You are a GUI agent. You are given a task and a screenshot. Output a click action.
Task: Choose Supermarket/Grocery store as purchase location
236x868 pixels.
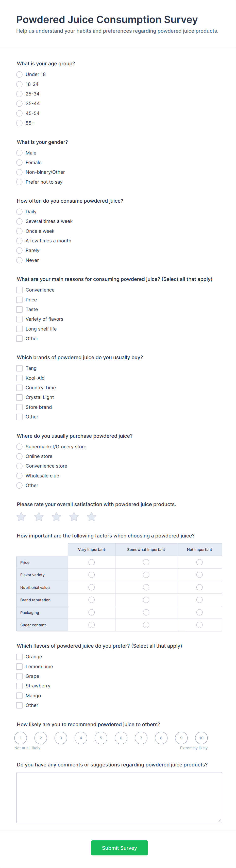pos(19,447)
